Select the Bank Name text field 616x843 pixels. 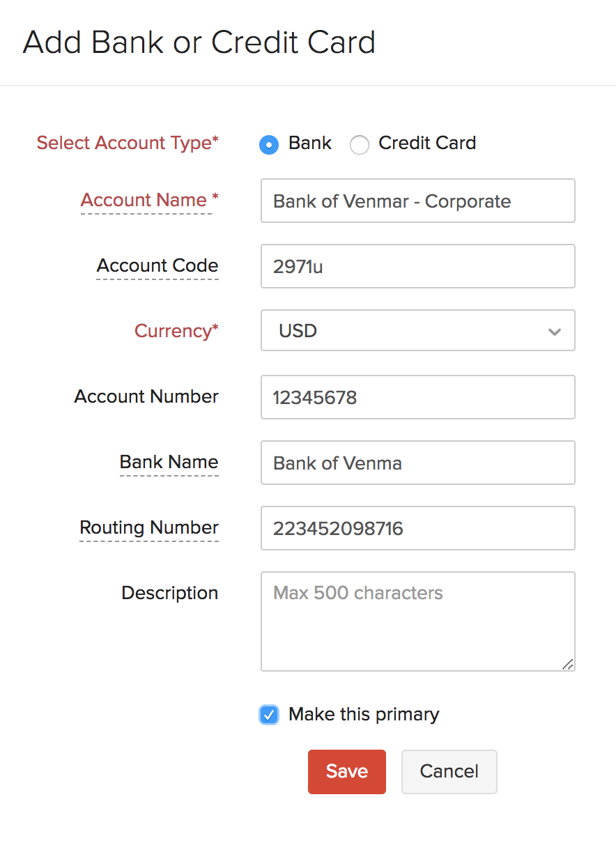tap(417, 463)
